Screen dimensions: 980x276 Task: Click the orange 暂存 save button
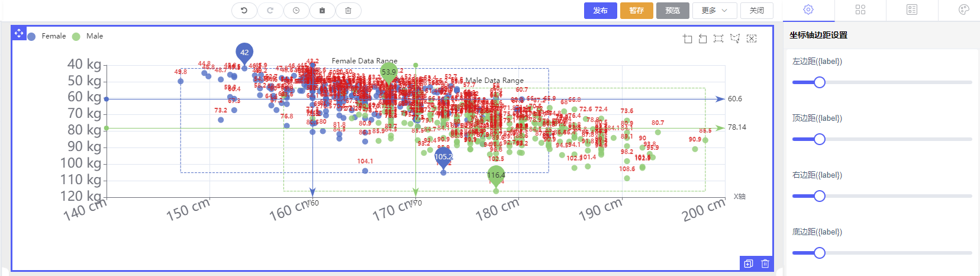click(x=636, y=11)
